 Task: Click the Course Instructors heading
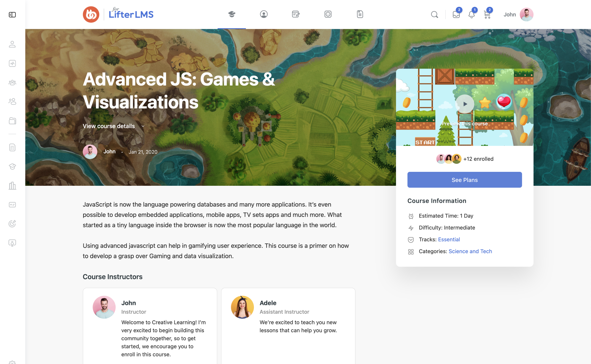(x=113, y=277)
